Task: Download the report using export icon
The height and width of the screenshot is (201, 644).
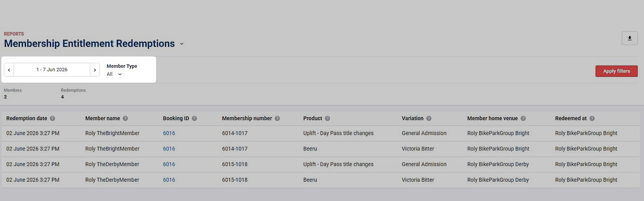Action: tap(629, 38)
